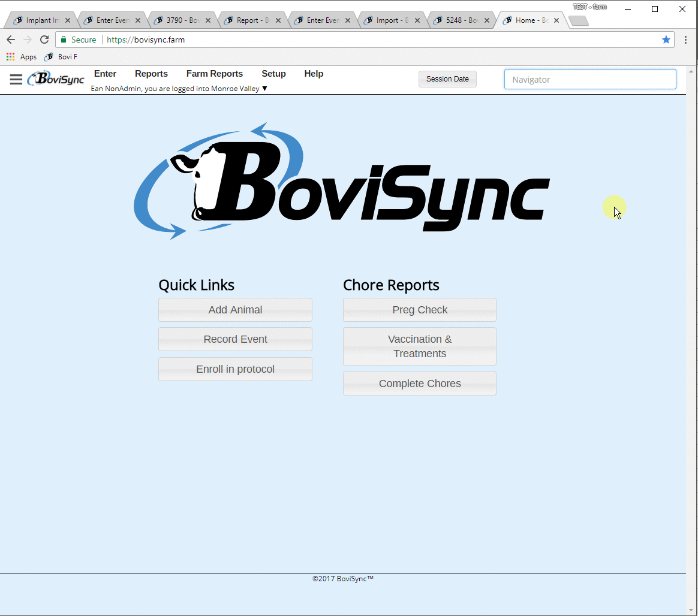Open the Farm Reports menu
This screenshot has width=698, height=616.
[x=215, y=74]
